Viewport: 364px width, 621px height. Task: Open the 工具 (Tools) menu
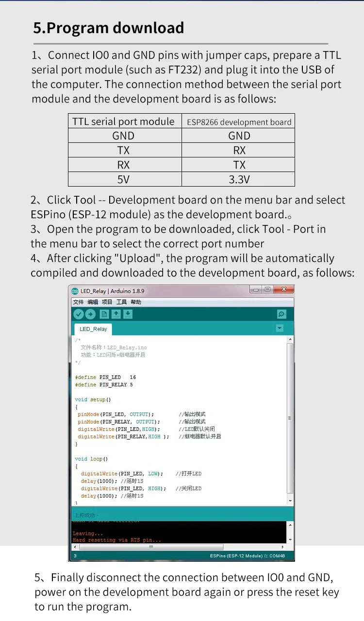click(121, 302)
